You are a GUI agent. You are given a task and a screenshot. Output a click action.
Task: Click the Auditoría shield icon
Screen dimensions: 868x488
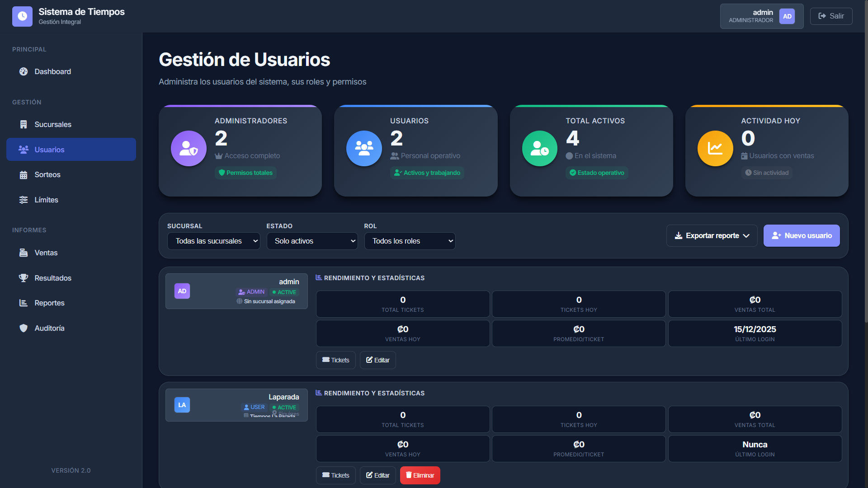click(24, 328)
